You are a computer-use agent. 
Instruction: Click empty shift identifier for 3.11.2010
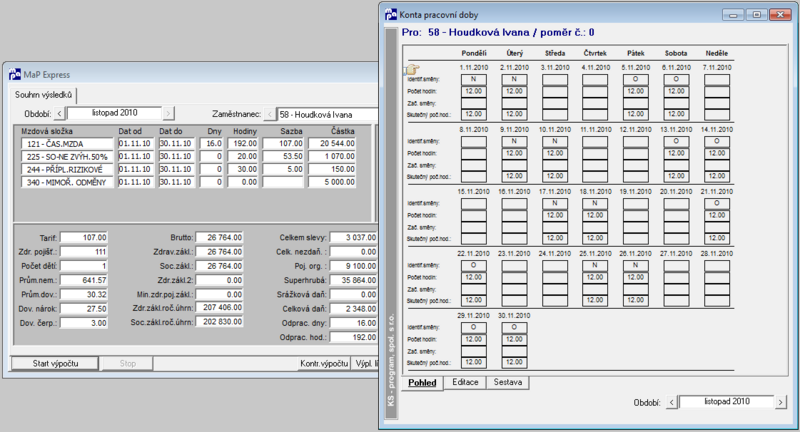click(x=555, y=80)
